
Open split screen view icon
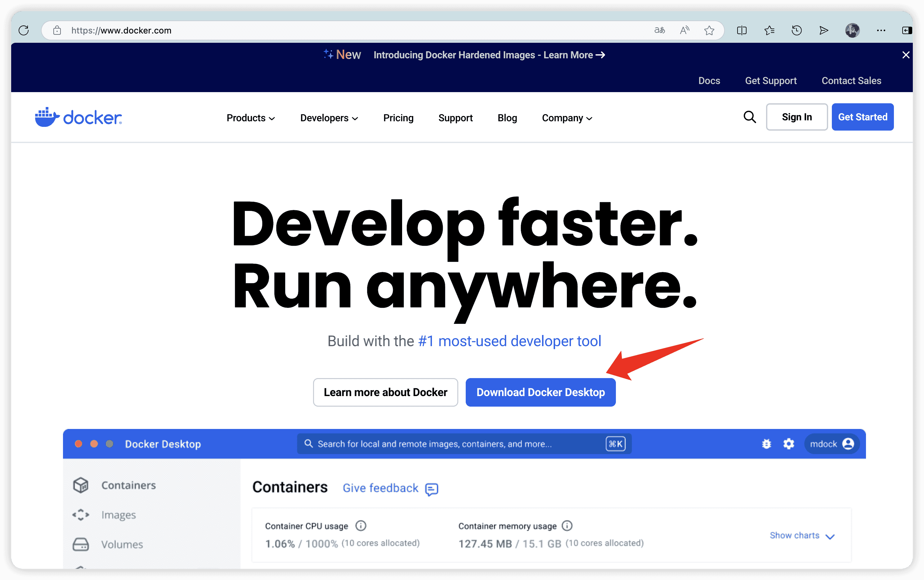pyautogui.click(x=742, y=30)
